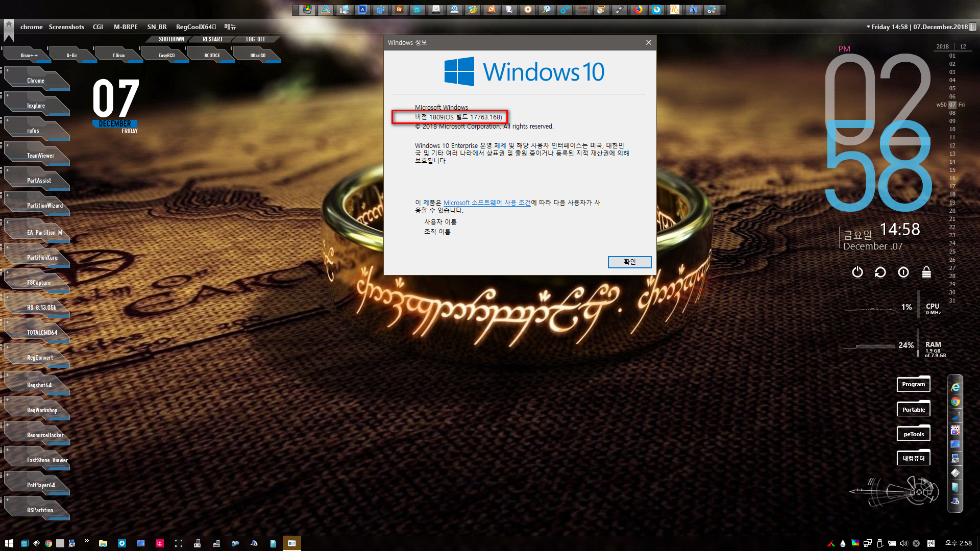Close the Windows 정보 dialog
Viewport: 980px width, 551px height.
(x=648, y=42)
